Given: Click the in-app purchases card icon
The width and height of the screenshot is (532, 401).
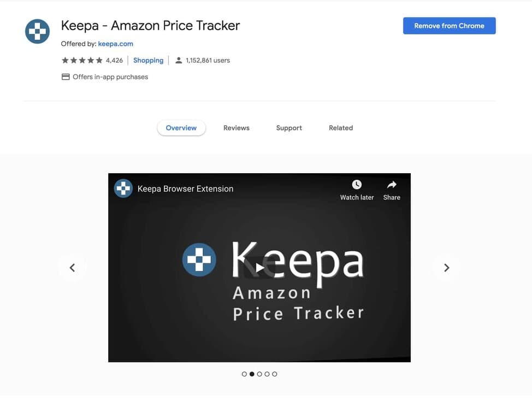Looking at the screenshot, I should tap(66, 77).
